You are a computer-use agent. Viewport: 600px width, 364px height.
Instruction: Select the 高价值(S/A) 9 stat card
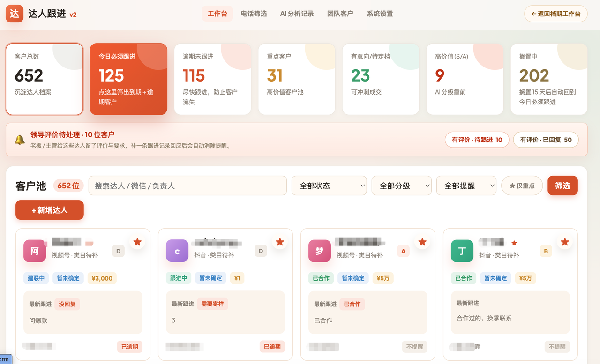(465, 79)
